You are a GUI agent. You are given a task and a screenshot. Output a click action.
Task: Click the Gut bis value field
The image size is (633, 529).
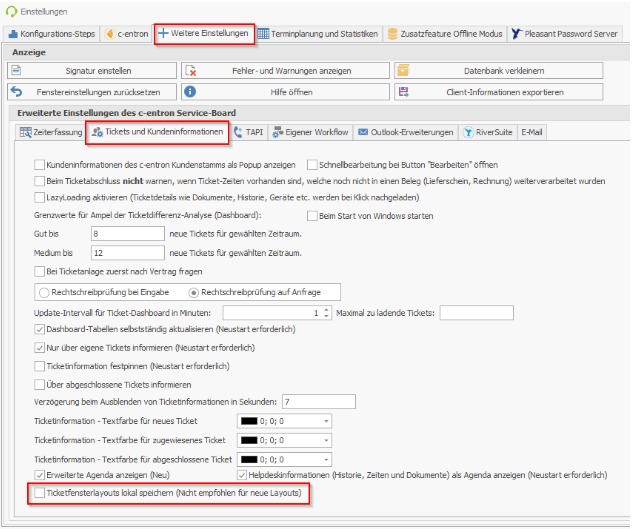pyautogui.click(x=127, y=233)
